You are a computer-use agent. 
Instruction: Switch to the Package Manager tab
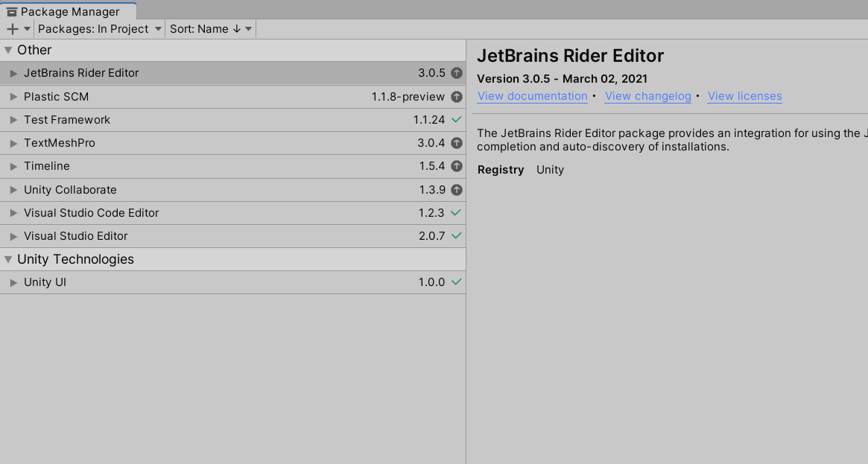point(67,11)
